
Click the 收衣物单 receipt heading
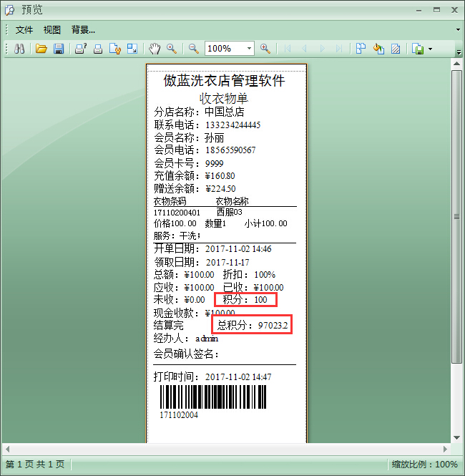tap(224, 98)
